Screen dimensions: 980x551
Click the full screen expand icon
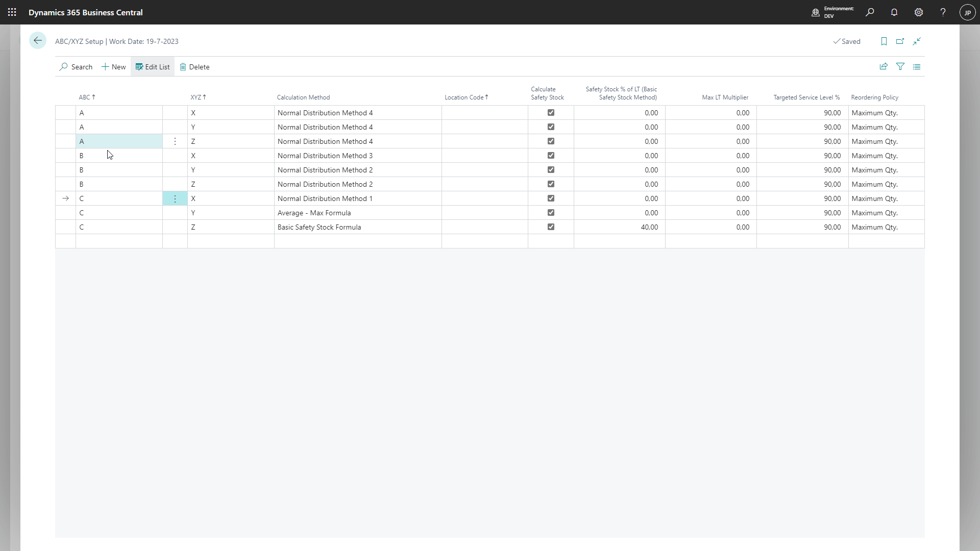click(x=917, y=41)
